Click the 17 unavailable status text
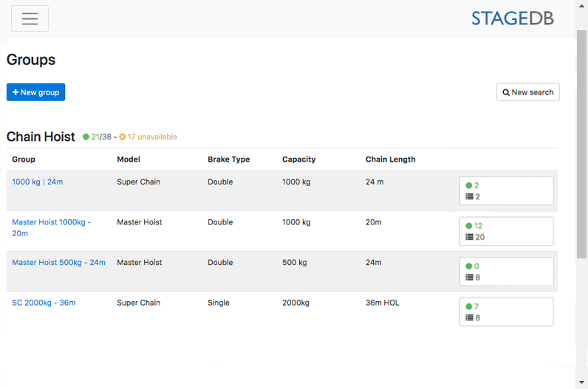Viewport: 588px width, 389px height. [152, 137]
